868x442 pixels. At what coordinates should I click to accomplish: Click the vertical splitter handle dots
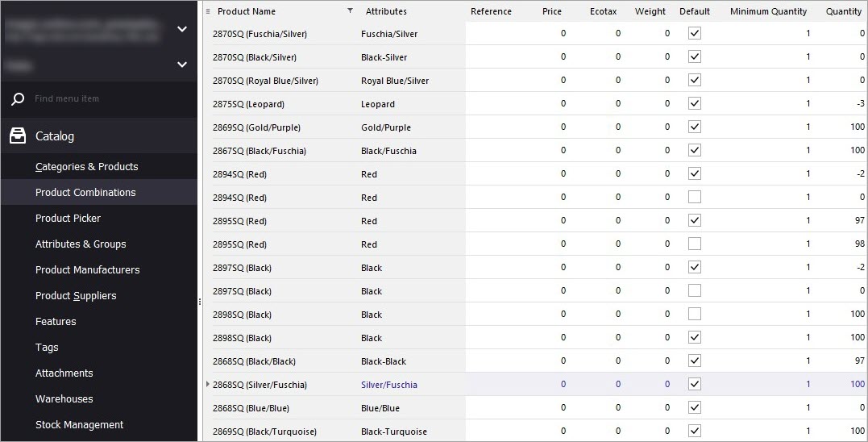(199, 302)
